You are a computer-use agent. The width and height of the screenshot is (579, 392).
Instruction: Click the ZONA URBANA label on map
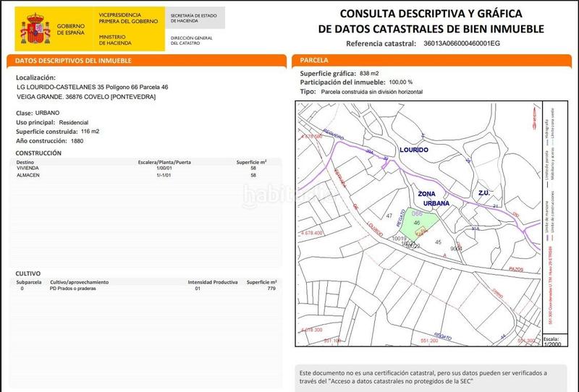[x=436, y=199]
